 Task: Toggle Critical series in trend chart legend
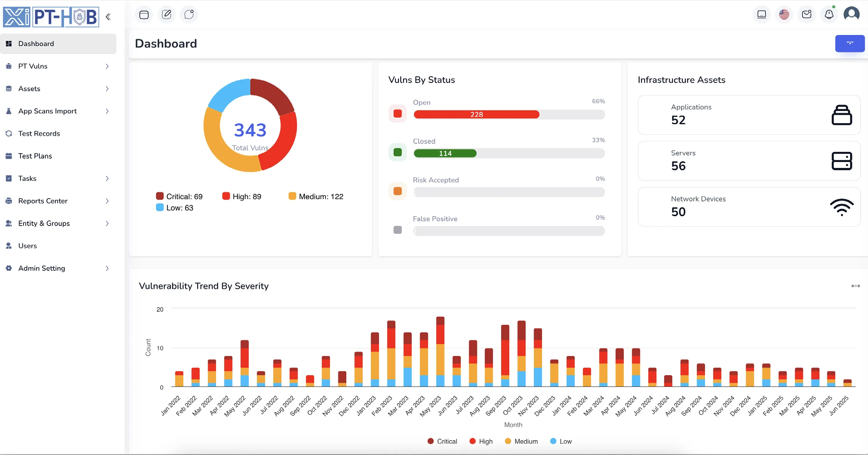[x=442, y=441]
